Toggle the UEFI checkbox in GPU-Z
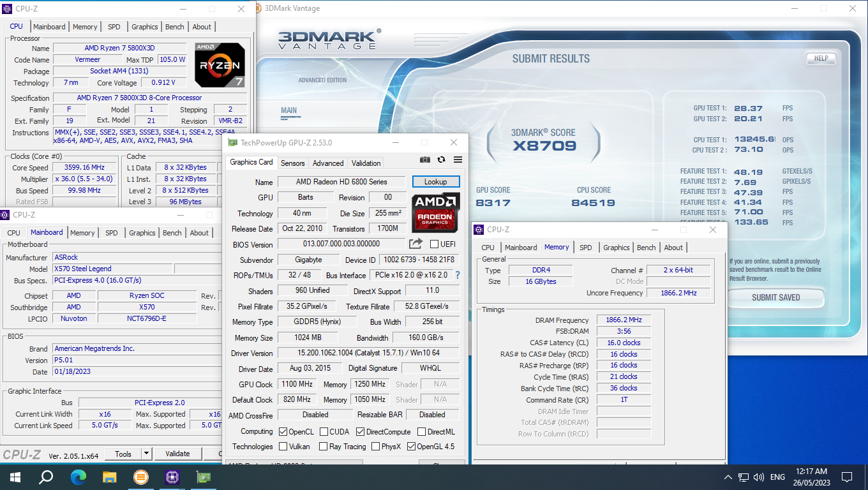 coord(435,244)
